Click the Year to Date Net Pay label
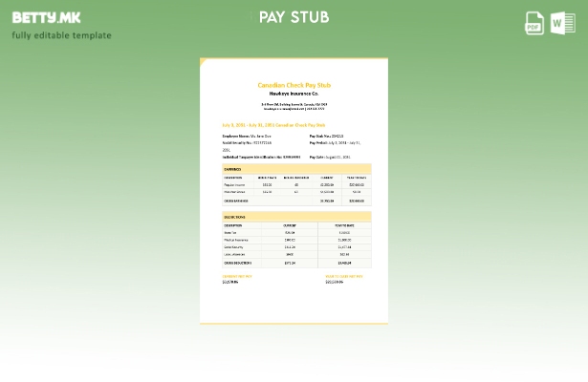This screenshot has width=588, height=382. 343,276
